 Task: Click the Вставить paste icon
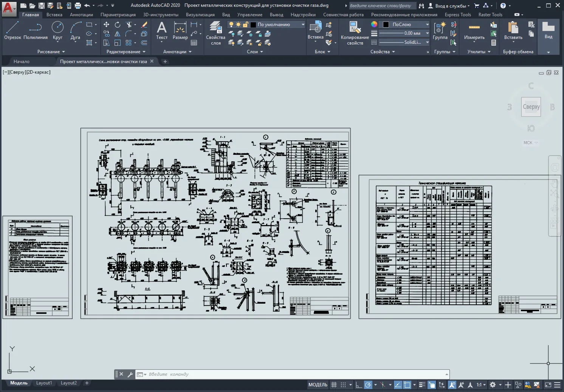(x=513, y=30)
